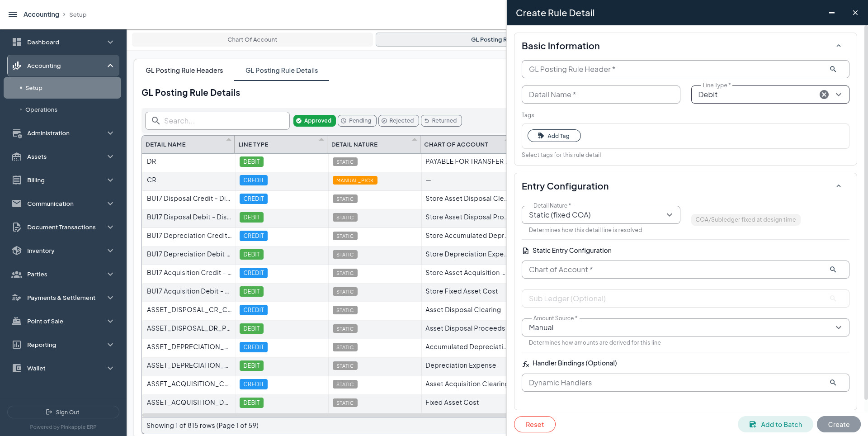
Task: Sort table by Detail Name column
Action: coord(188,145)
